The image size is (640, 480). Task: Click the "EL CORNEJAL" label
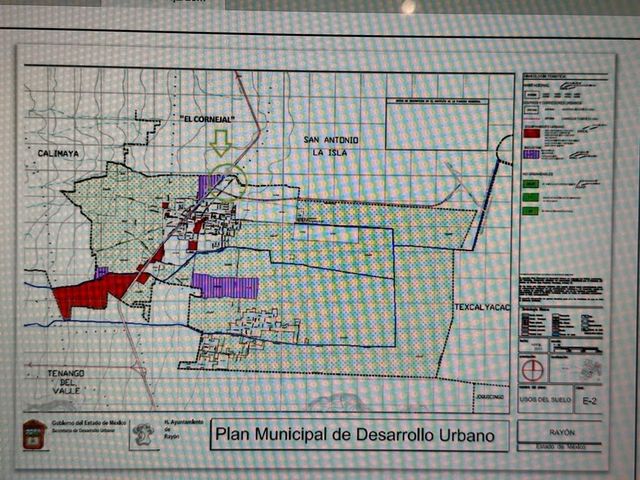click(208, 119)
